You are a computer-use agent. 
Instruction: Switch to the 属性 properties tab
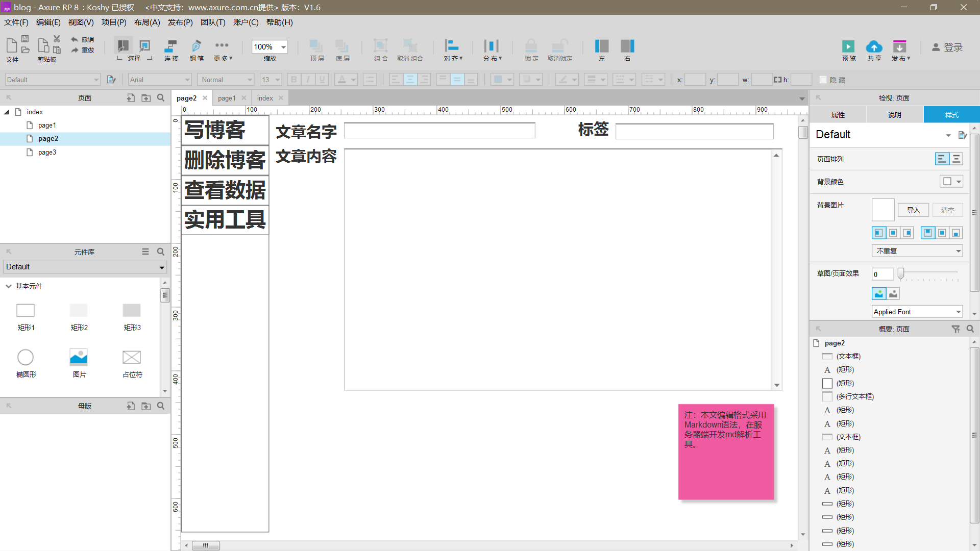click(838, 115)
